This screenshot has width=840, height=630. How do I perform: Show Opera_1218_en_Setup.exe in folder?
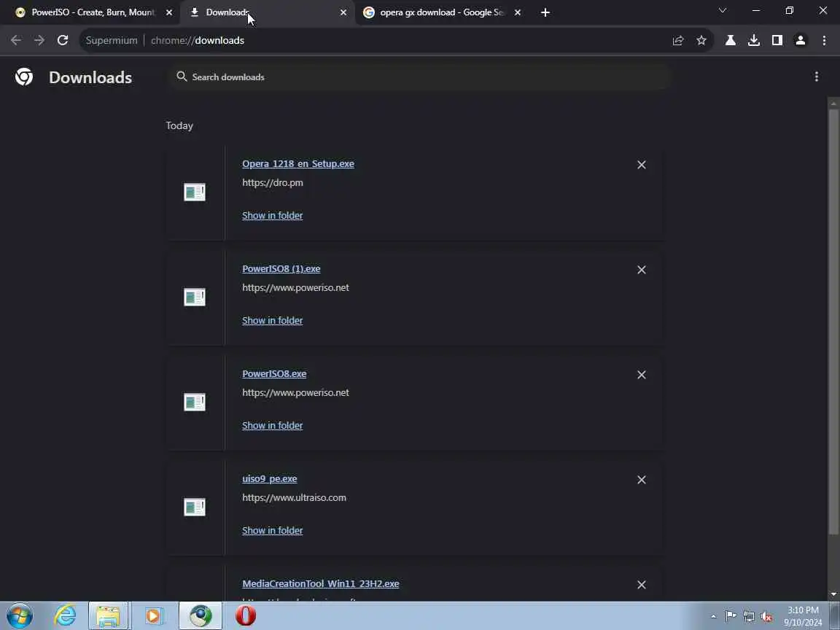tap(272, 215)
